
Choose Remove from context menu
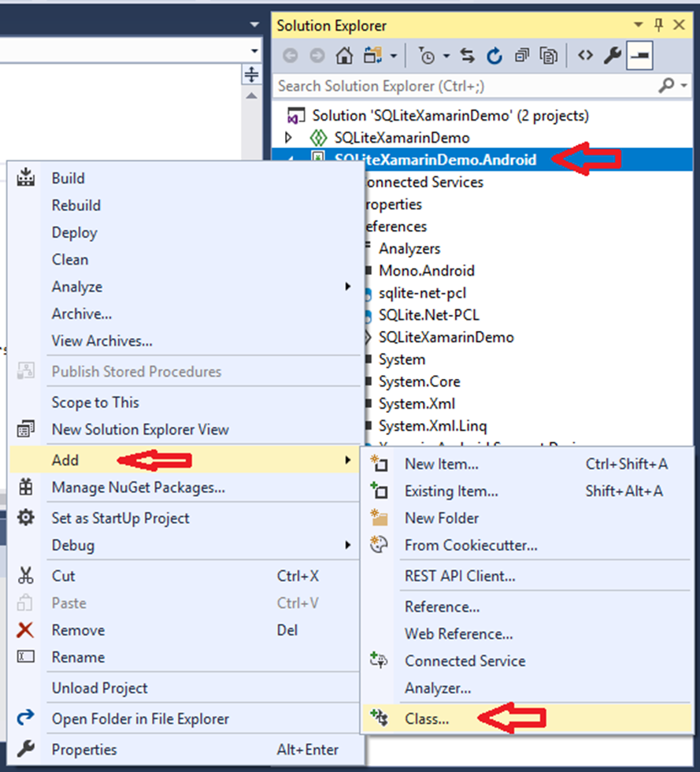click(x=184, y=630)
